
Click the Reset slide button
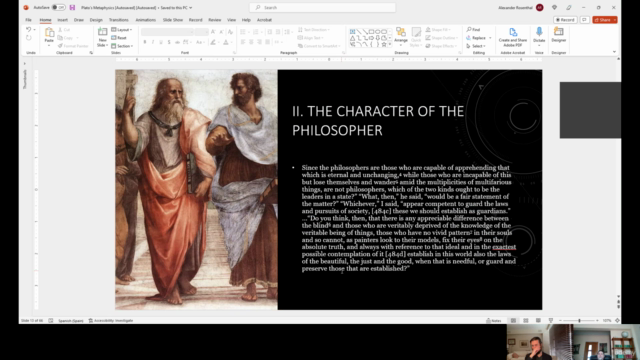(x=119, y=38)
